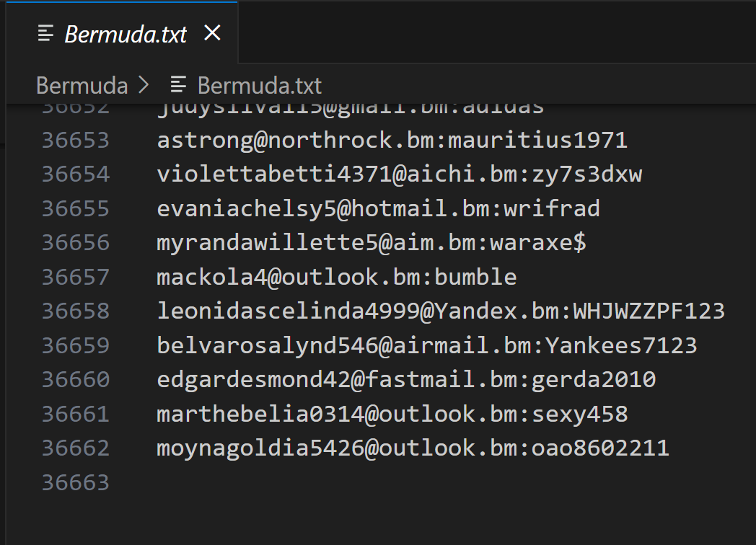This screenshot has height=545, width=756.
Task: Click line number 36656 in the gutter
Action: (x=75, y=243)
